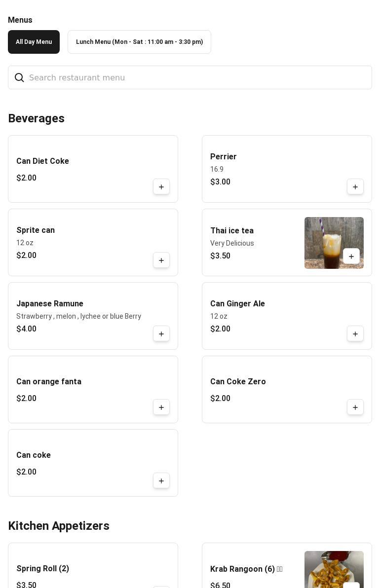Select the Spring Roll (2) item

coord(43,569)
